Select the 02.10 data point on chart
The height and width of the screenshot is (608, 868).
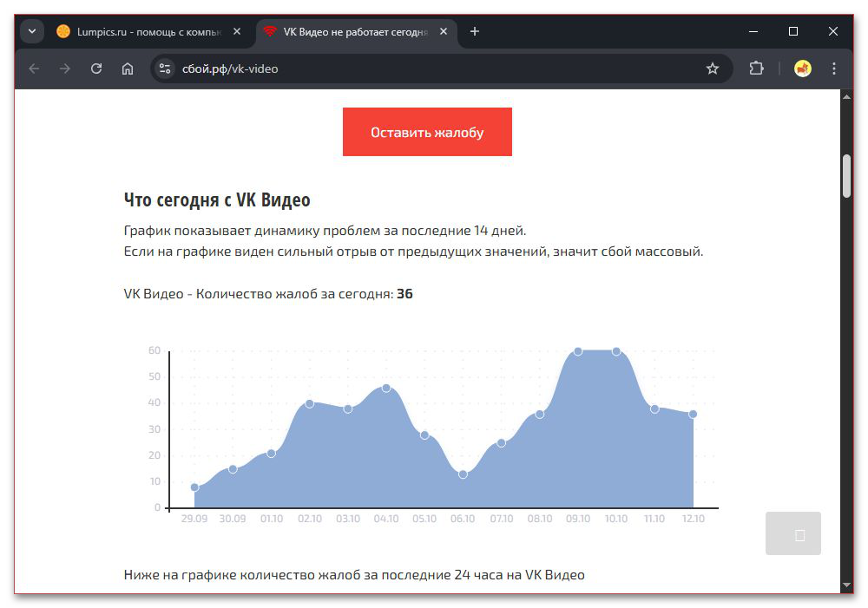[310, 404]
